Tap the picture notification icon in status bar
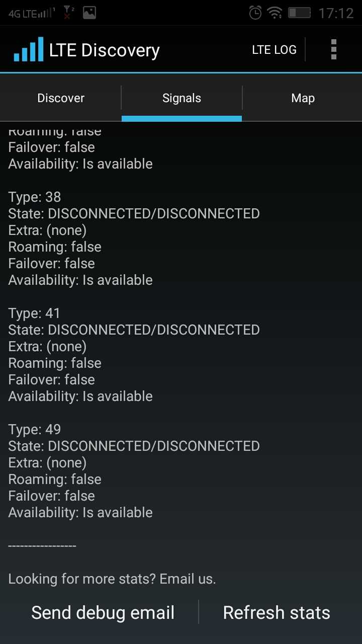 coord(89,13)
